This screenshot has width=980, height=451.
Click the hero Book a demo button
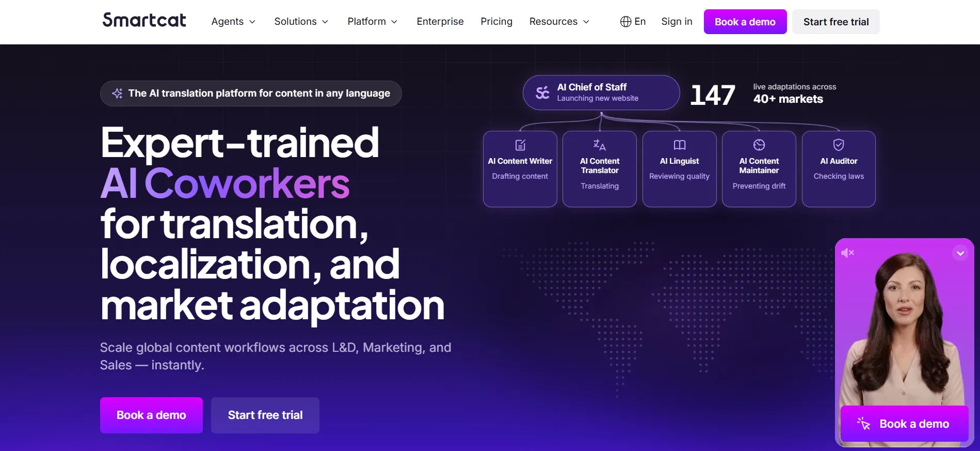tap(151, 415)
